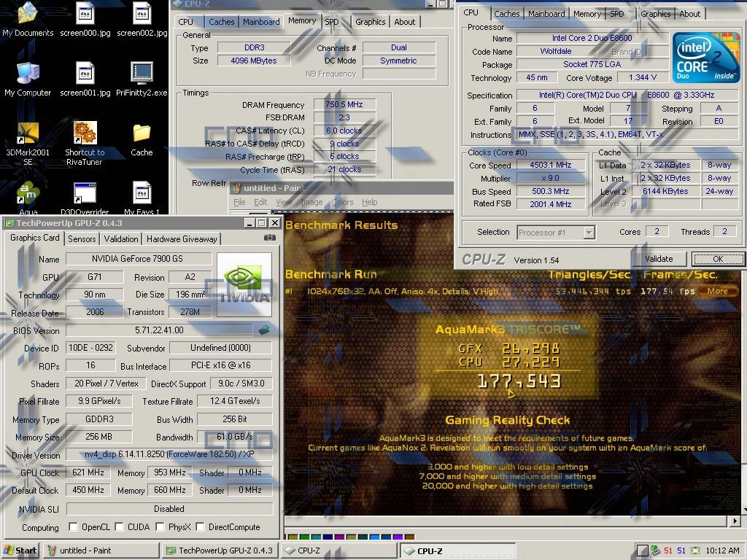Open screen001.jpg desktop file
The image size is (747, 560).
coord(85,79)
